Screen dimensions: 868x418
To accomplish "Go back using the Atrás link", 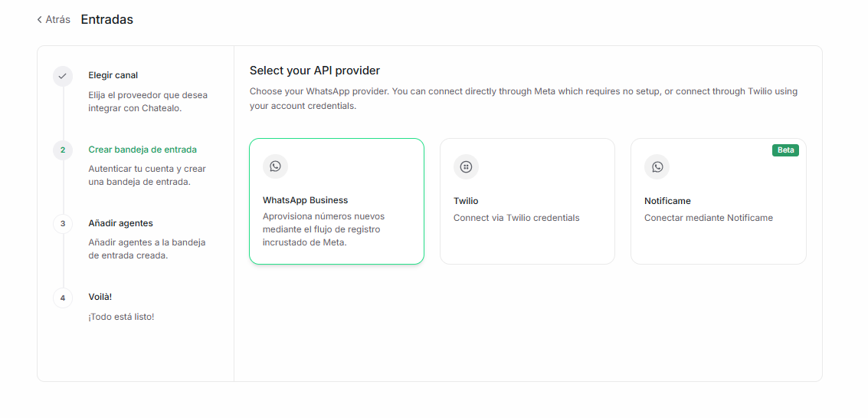I will (x=54, y=19).
